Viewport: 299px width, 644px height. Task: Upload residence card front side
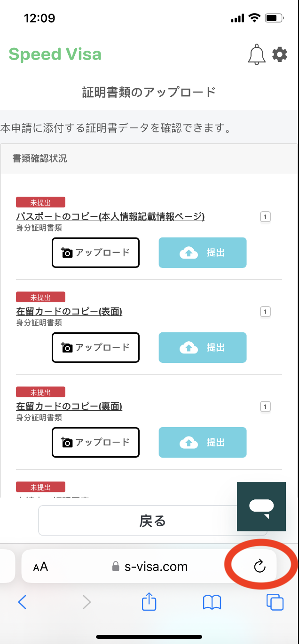tap(95, 347)
